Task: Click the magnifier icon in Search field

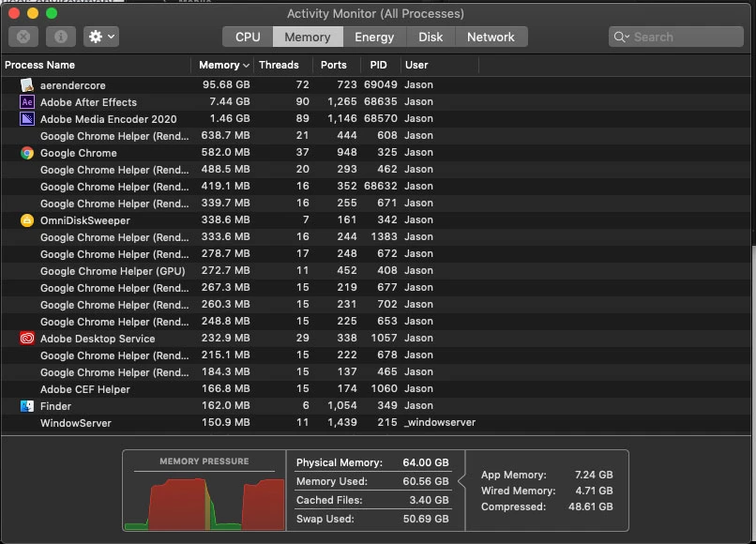Action: [621, 38]
